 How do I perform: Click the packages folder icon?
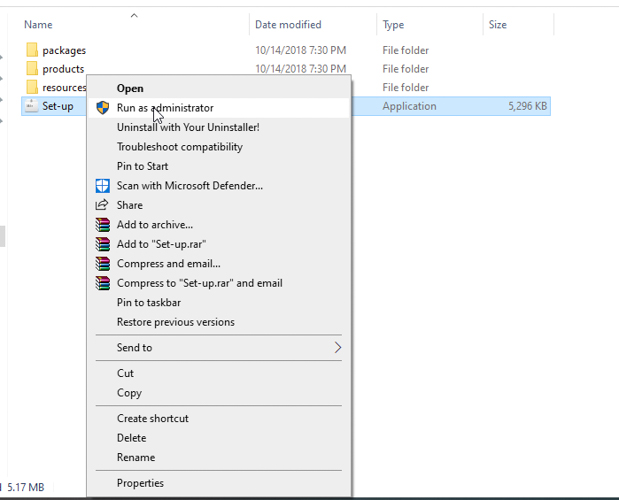pos(32,50)
